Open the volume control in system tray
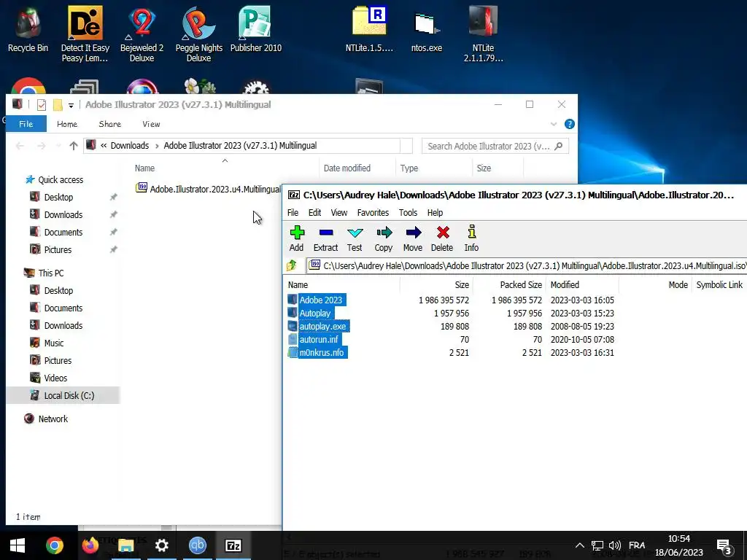Image resolution: width=747 pixels, height=560 pixels. click(614, 545)
